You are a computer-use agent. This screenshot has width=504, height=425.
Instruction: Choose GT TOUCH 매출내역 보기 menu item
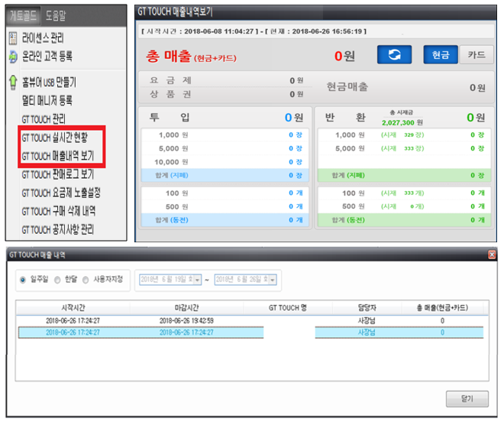pos(58,156)
